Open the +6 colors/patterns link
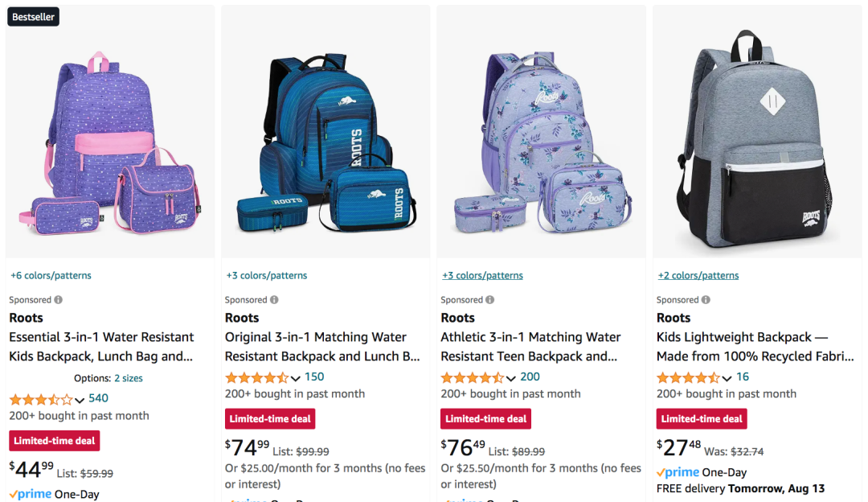Image resolution: width=868 pixels, height=502 pixels. coord(51,275)
